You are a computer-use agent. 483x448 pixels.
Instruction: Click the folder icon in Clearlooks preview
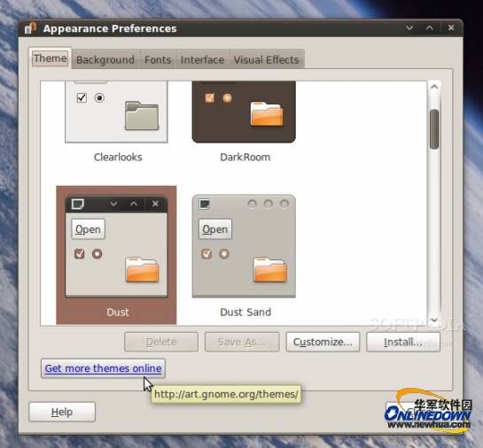point(142,116)
